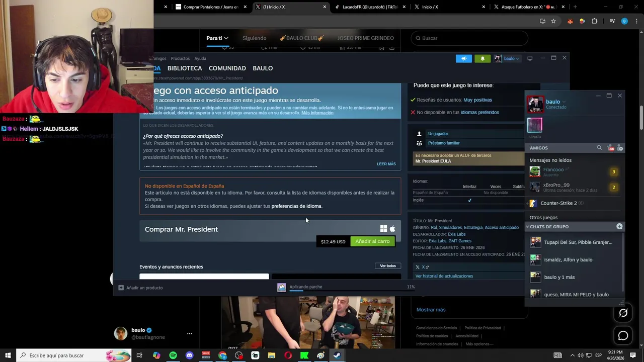The height and width of the screenshot is (362, 644).
Task: Open Discord from taskbar
Action: (x=189, y=355)
